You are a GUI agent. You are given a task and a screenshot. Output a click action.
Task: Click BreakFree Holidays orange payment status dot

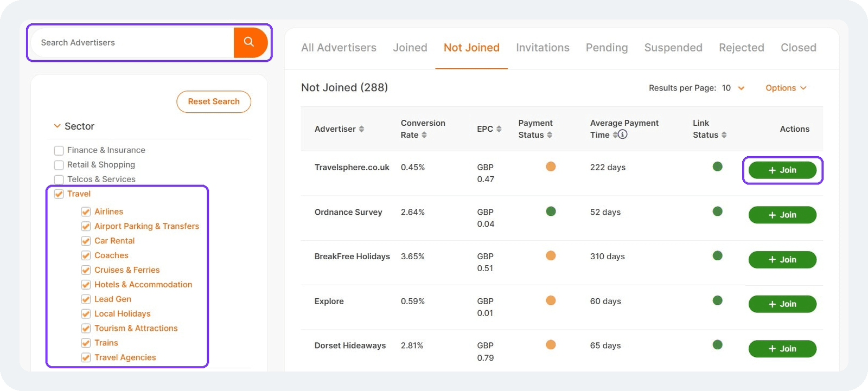point(551,256)
